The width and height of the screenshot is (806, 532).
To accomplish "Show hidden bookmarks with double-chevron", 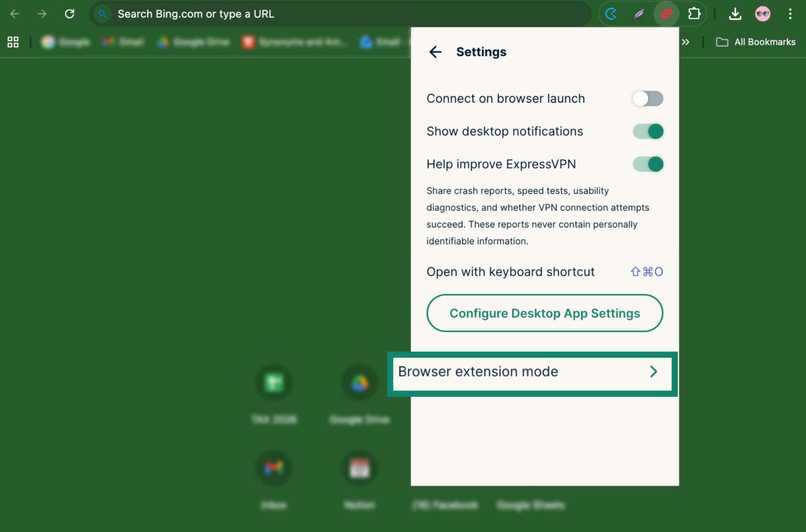I will (685, 42).
